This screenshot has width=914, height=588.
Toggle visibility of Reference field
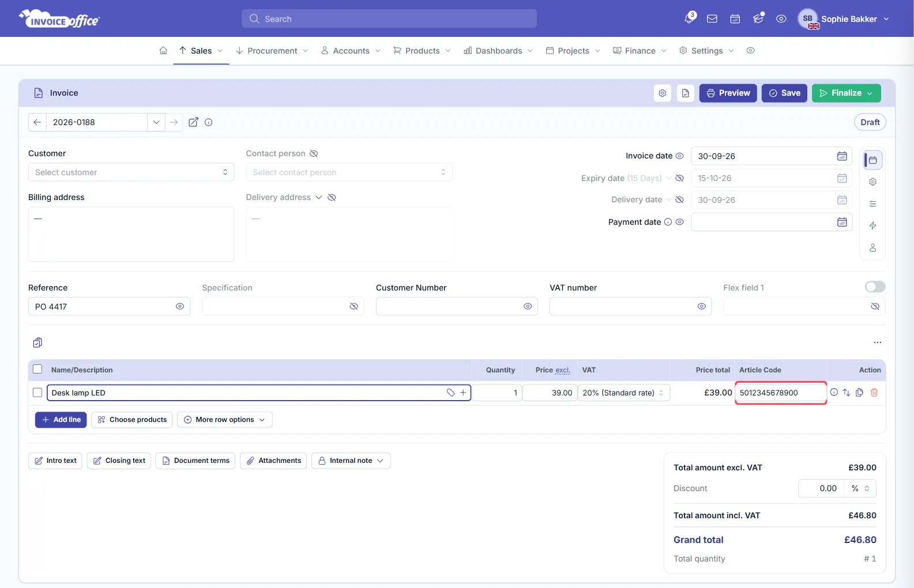pyautogui.click(x=180, y=307)
